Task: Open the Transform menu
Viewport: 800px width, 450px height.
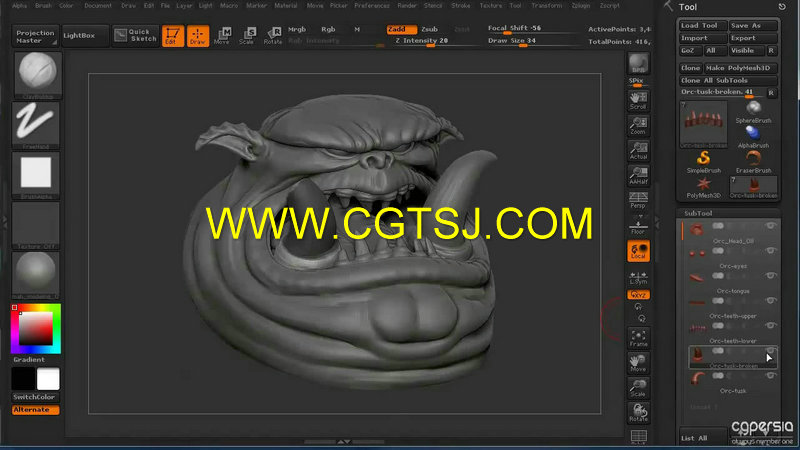Action: pos(547,6)
